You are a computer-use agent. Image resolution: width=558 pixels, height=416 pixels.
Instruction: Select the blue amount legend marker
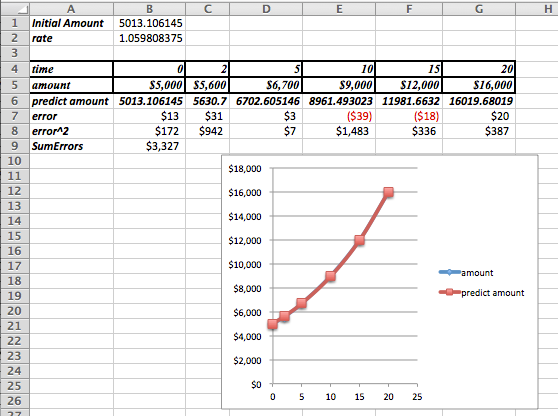(449, 272)
